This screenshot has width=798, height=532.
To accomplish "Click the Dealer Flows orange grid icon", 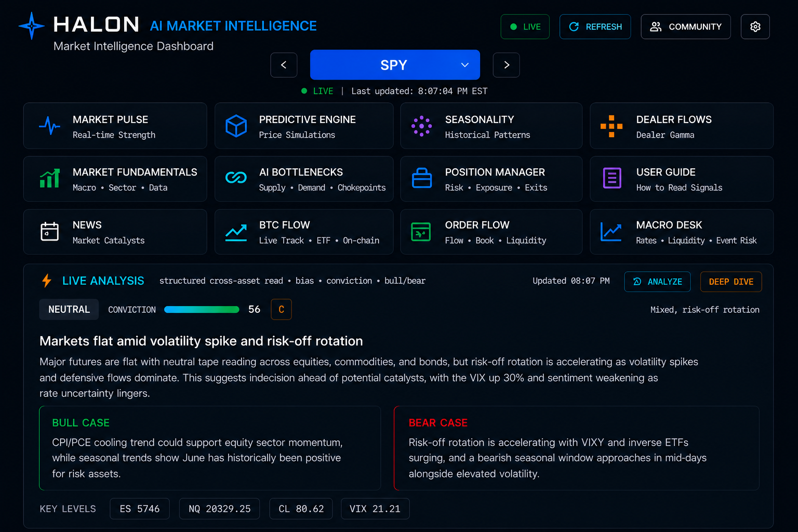I will pyautogui.click(x=611, y=126).
